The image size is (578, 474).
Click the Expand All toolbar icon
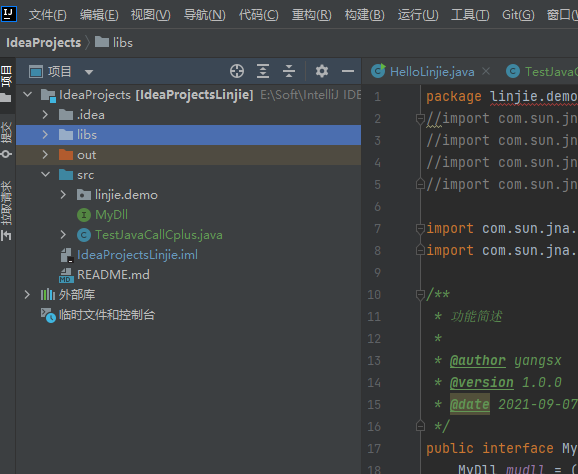[x=263, y=71]
